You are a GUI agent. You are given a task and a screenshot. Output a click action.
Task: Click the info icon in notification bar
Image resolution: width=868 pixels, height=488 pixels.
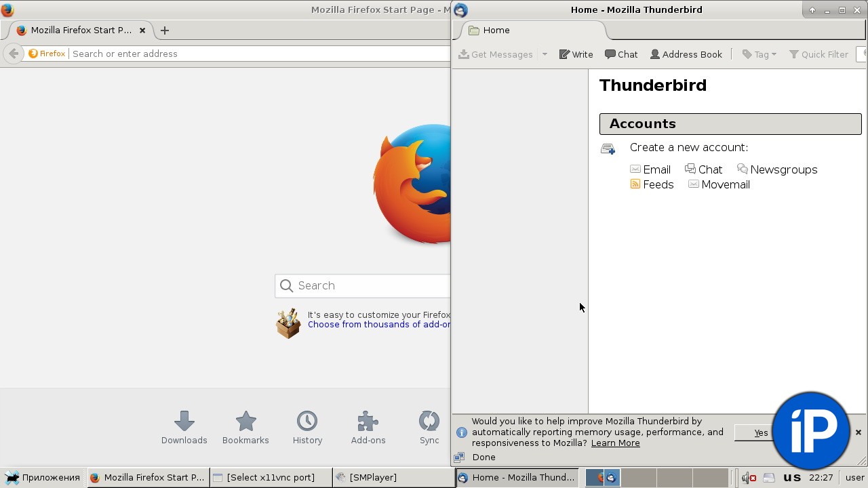[x=462, y=432]
